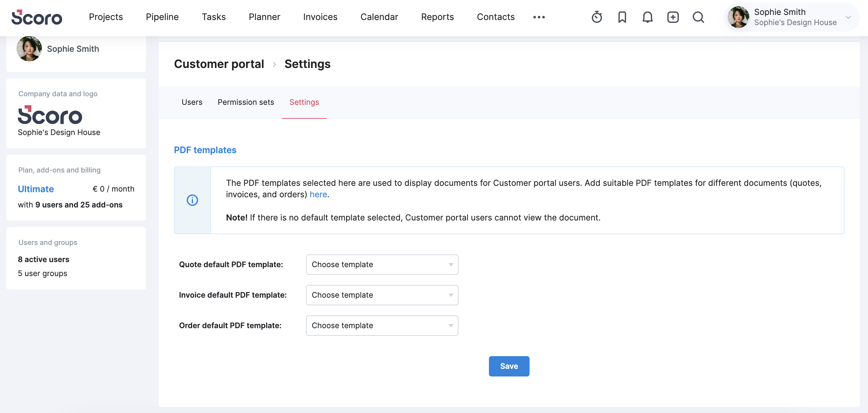Open the bookmarks icon
Viewport: 868px width, 413px height.
click(x=622, y=17)
